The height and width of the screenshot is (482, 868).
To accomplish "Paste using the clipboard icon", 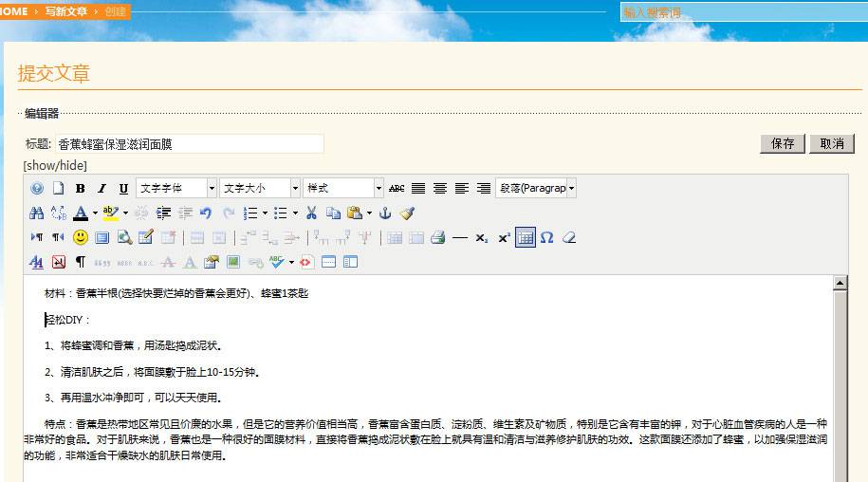I will [x=354, y=213].
